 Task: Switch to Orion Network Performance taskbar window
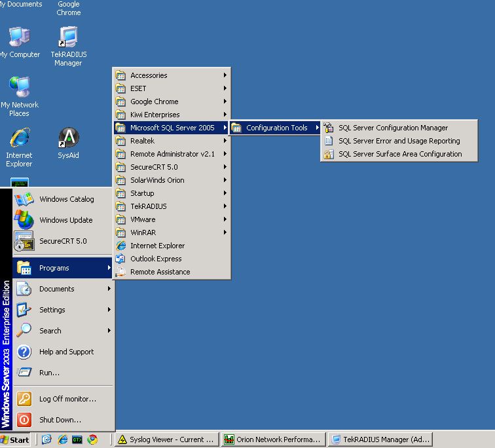click(x=272, y=439)
